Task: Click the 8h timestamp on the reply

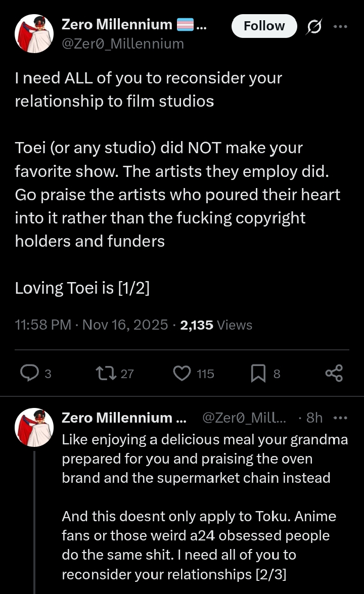Action: pyautogui.click(x=314, y=418)
